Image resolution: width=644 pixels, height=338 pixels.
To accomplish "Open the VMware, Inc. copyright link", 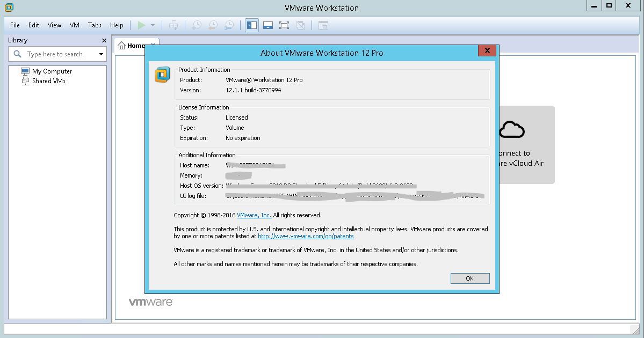I will click(x=254, y=215).
